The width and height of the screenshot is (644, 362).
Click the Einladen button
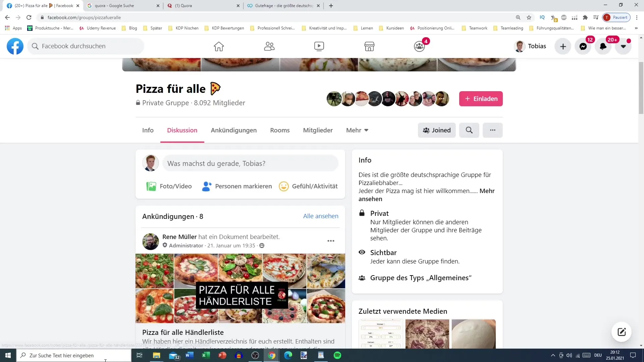point(481,99)
